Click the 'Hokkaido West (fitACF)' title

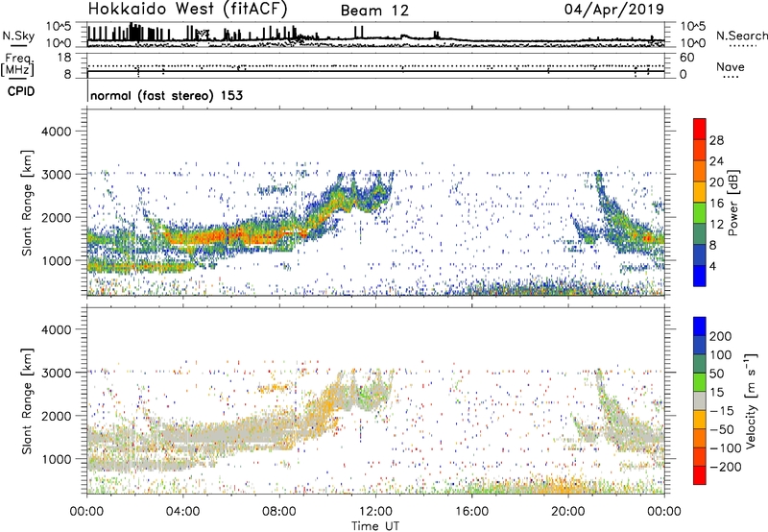pyautogui.click(x=187, y=9)
